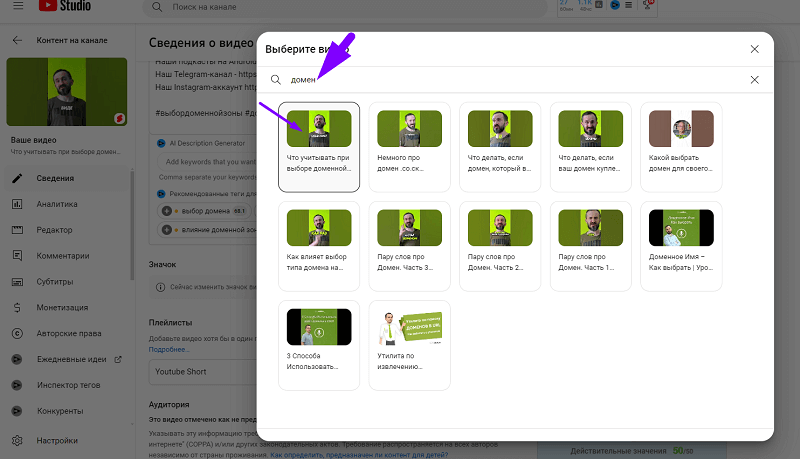800x459 pixels.
Task: Click the Инспектор тегов sidebar icon
Action: tap(17, 385)
